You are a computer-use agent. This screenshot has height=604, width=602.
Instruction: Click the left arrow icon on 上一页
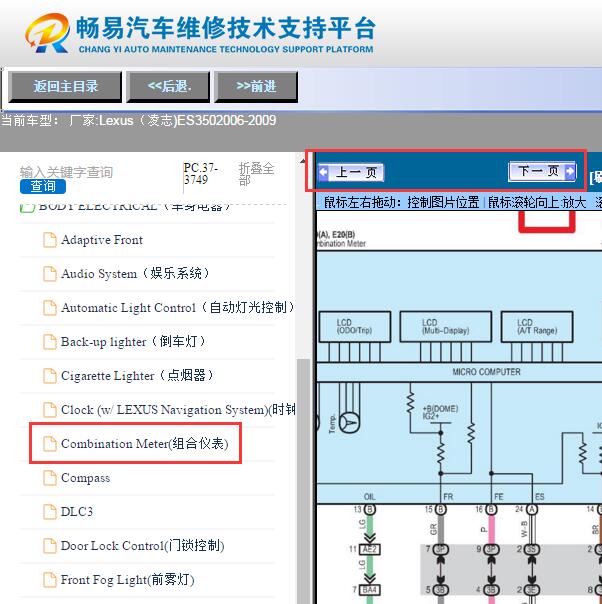(324, 172)
